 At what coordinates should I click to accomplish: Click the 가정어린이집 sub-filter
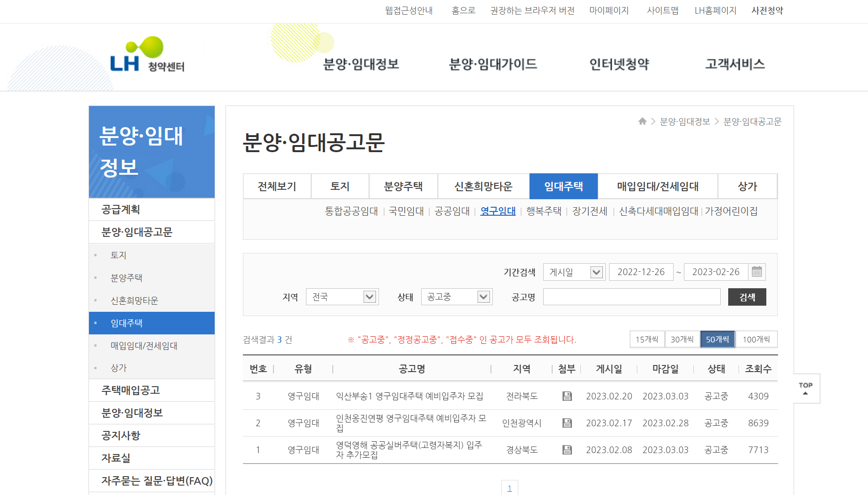tap(731, 211)
